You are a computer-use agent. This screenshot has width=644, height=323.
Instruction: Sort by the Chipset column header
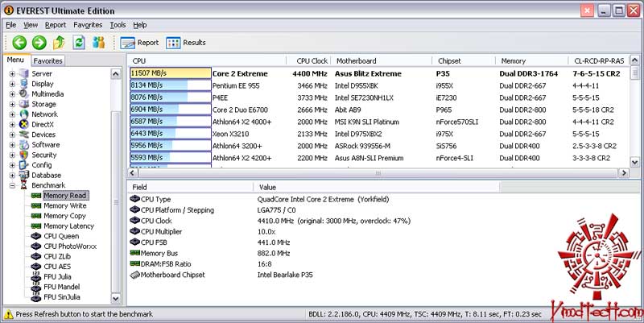464,61
